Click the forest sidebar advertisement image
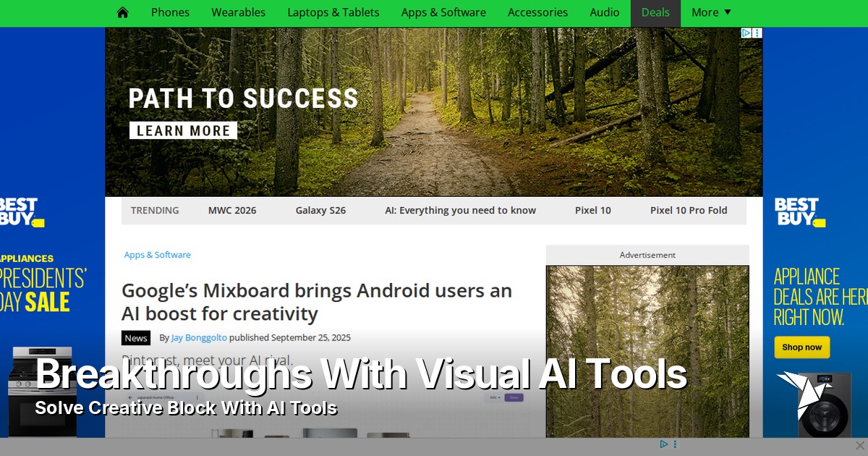This screenshot has height=456, width=868. tap(647, 351)
